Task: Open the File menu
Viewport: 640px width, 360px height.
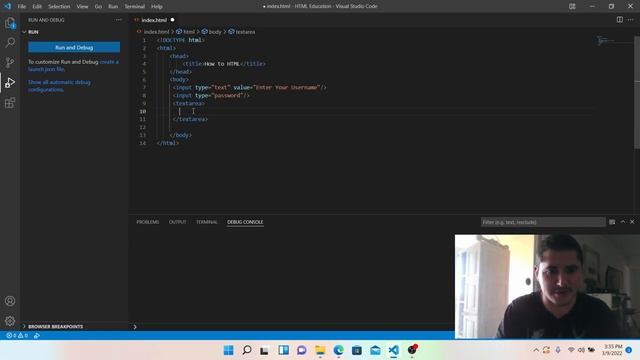Action: click(22, 7)
